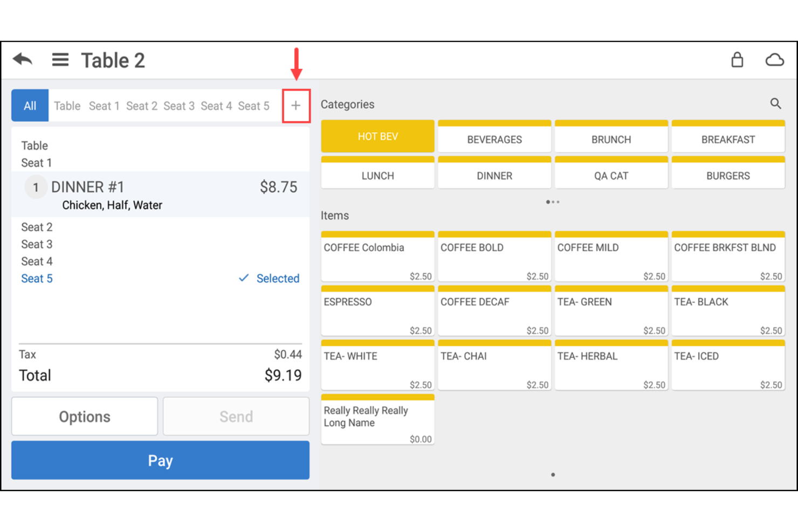The width and height of the screenshot is (798, 532).
Task: Switch to the Table tab
Action: pyautogui.click(x=67, y=106)
